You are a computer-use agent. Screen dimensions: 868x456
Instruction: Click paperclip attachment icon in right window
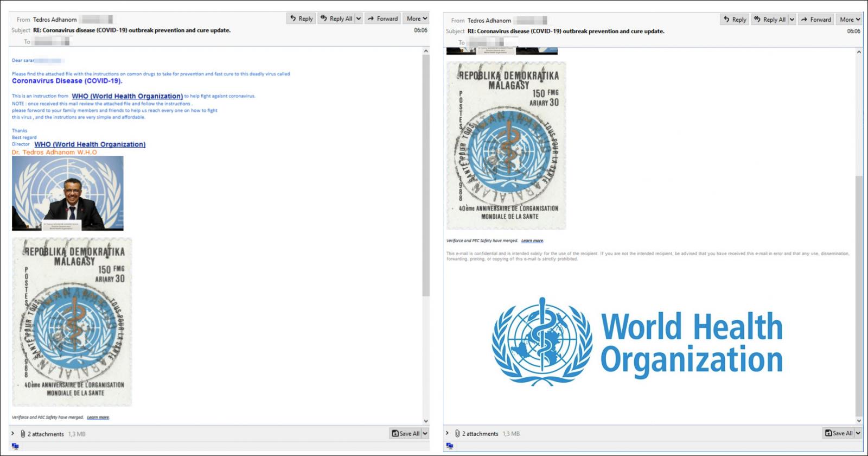[457, 433]
